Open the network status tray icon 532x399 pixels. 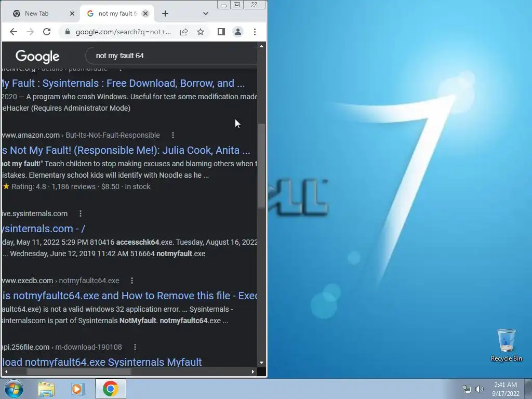pos(467,389)
